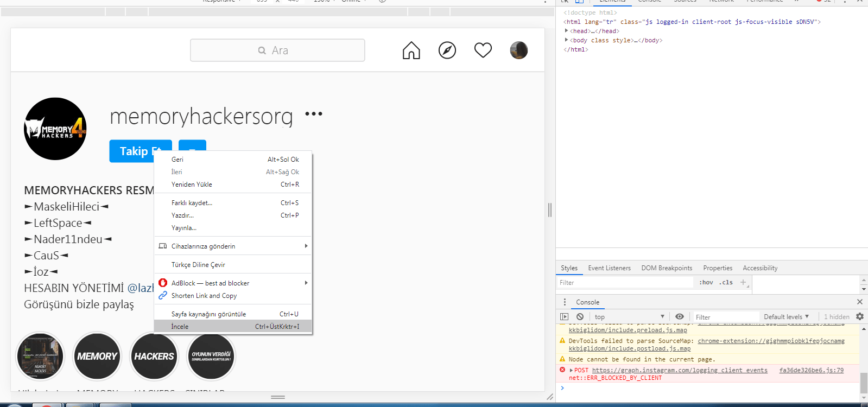Expand the head node in Elements tree

tap(567, 31)
